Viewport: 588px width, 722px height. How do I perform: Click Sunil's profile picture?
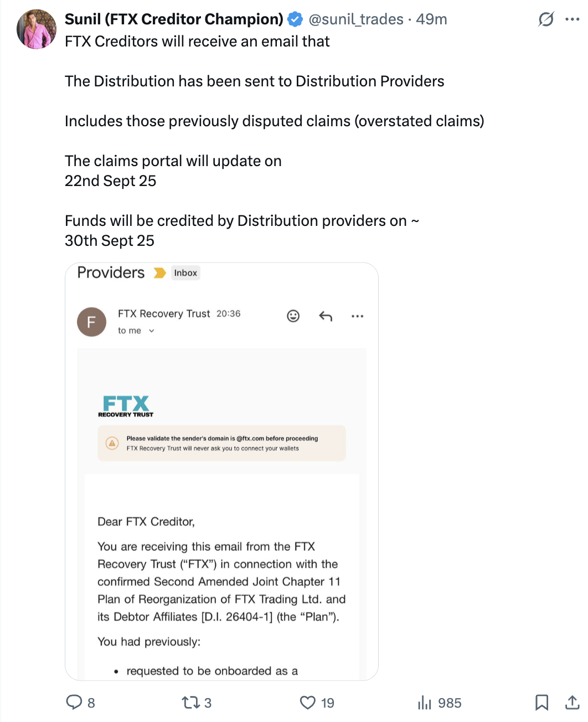click(x=36, y=29)
